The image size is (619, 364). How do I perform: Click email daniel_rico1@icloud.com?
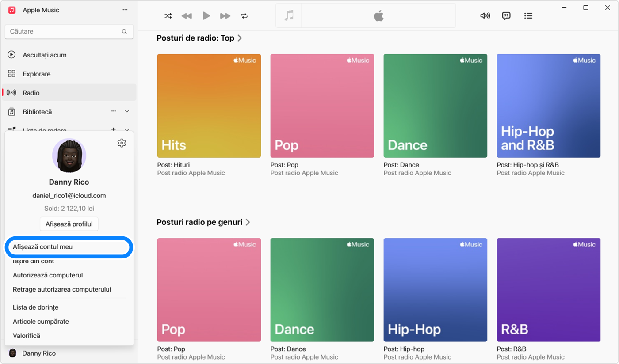69,196
